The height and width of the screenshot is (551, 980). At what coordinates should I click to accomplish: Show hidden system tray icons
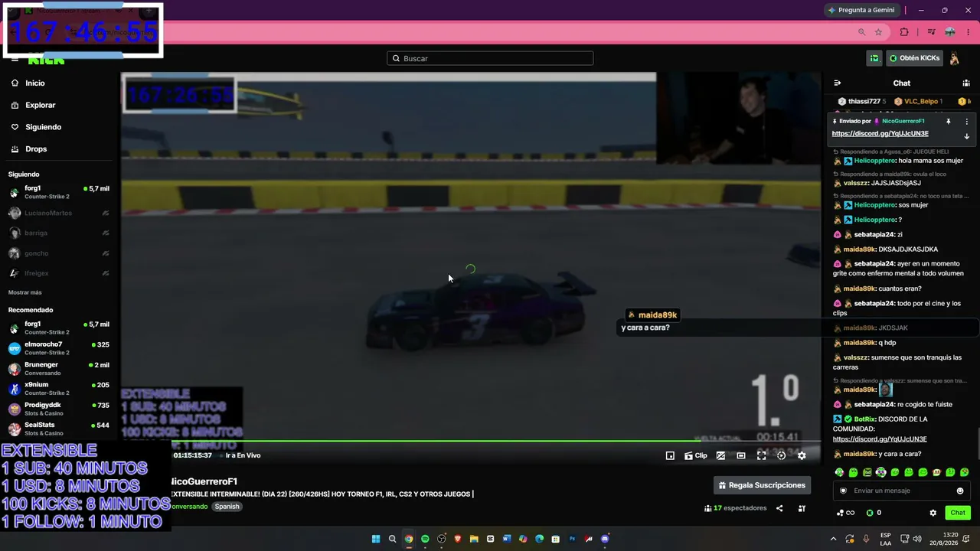click(x=834, y=539)
